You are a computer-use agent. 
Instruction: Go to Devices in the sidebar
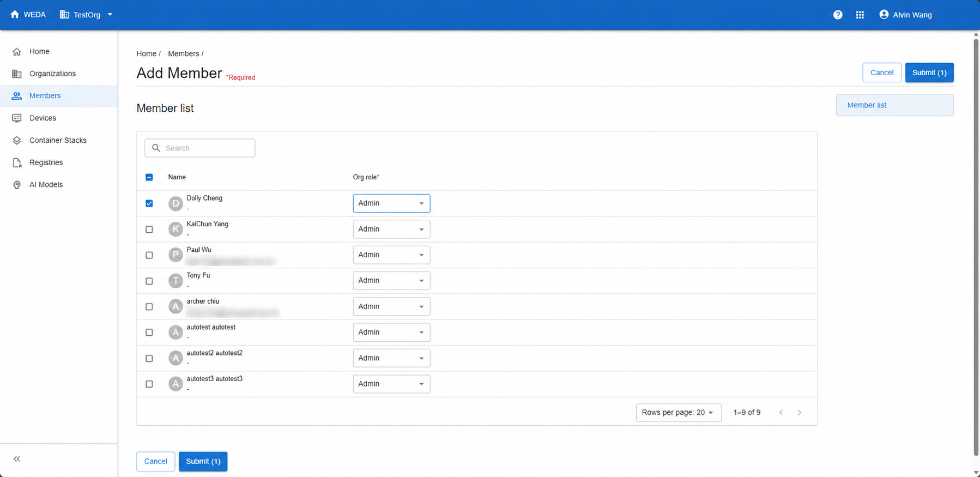(59, 118)
